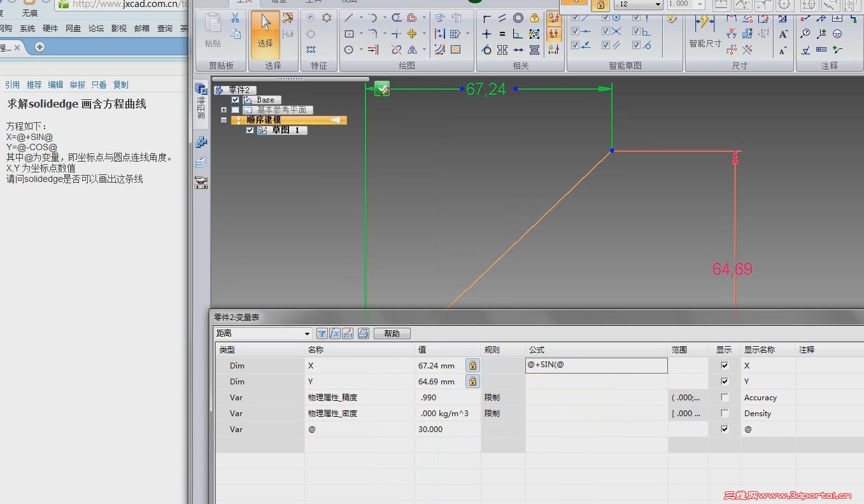This screenshot has height=504, width=864.
Task: Activate the 智能尺寸 smart dimension tool
Action: [705, 32]
